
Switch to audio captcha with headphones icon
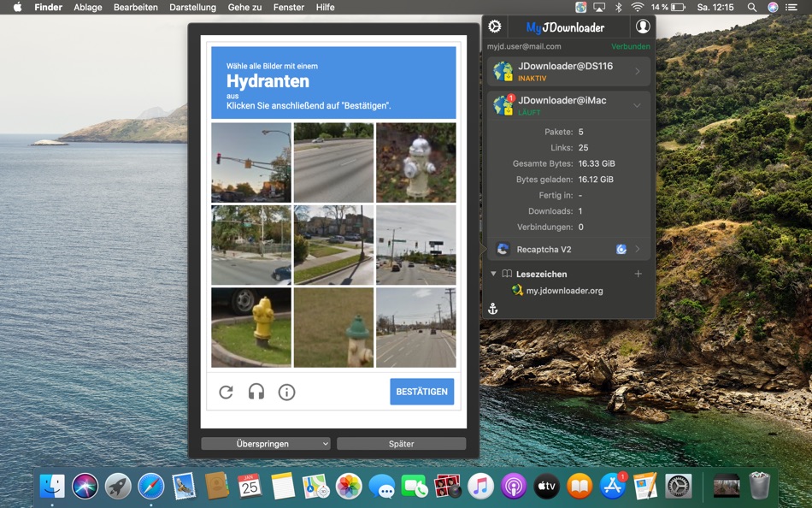(256, 392)
